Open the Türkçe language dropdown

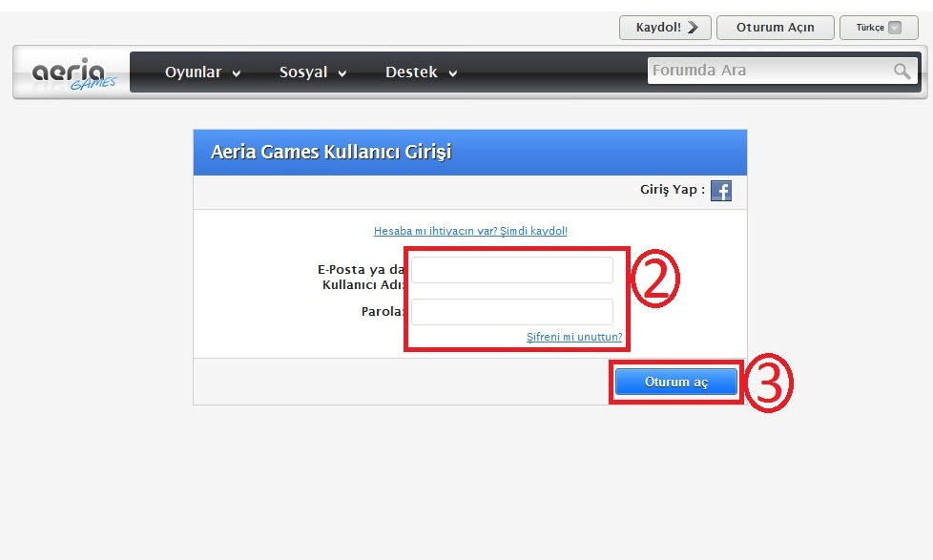(879, 28)
